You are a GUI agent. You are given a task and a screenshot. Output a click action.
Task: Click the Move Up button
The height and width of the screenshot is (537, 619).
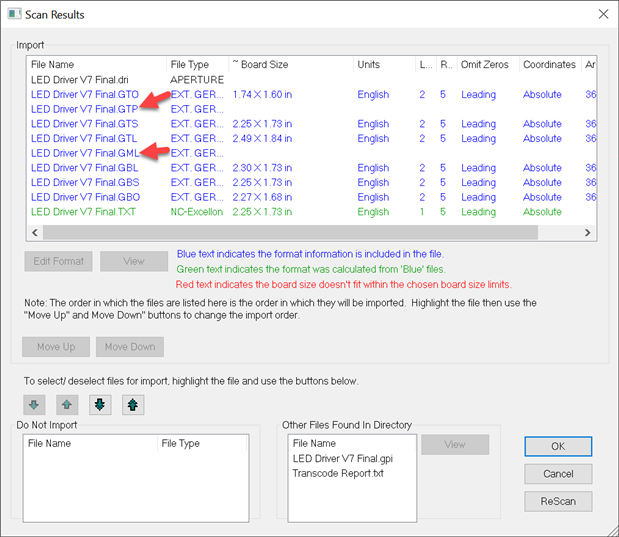point(56,347)
